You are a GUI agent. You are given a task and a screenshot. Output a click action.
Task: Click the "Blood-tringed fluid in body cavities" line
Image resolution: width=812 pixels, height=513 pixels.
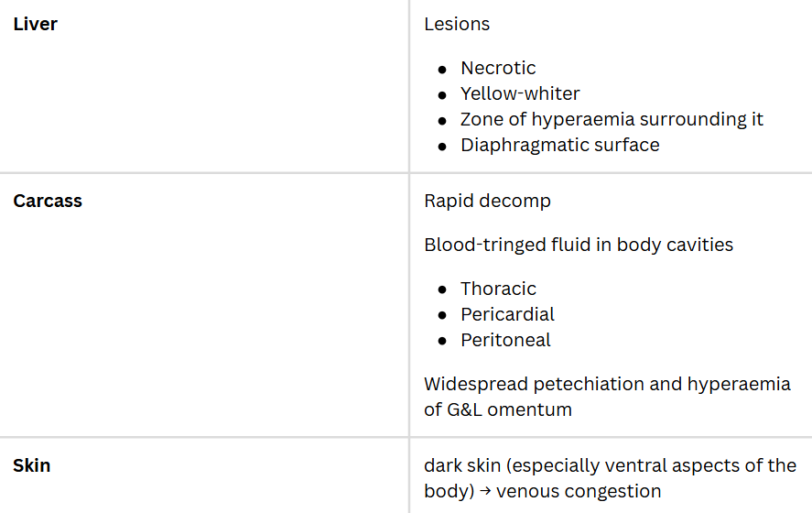(x=579, y=245)
